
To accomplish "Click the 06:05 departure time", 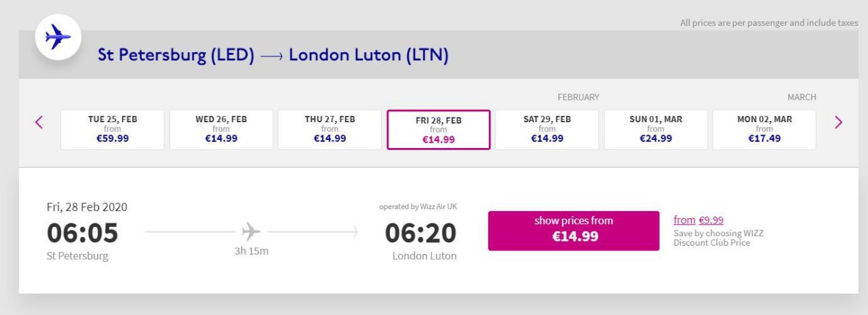I will [x=82, y=233].
